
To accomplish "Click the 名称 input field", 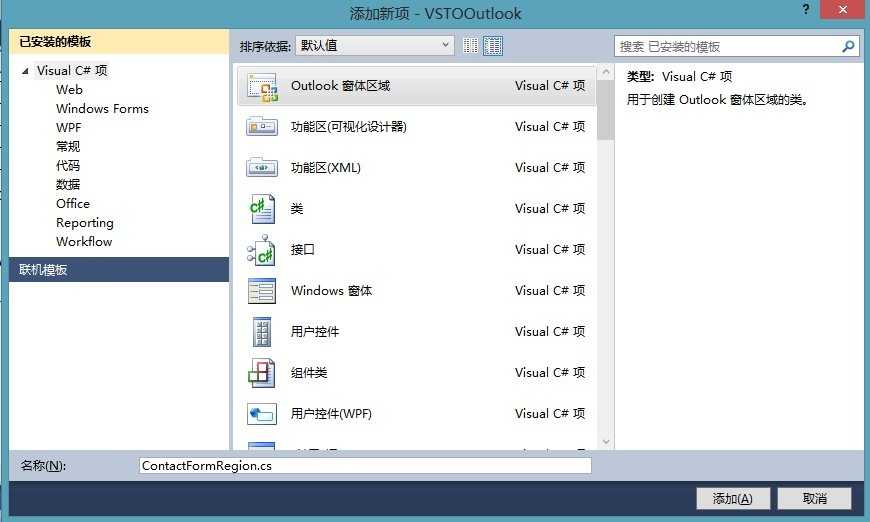I will tap(365, 465).
